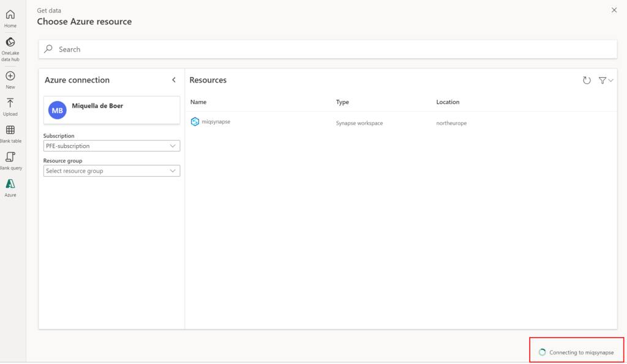Viewport: 627px width, 364px height.
Task: Collapse the Azure connection panel
Action: (174, 80)
